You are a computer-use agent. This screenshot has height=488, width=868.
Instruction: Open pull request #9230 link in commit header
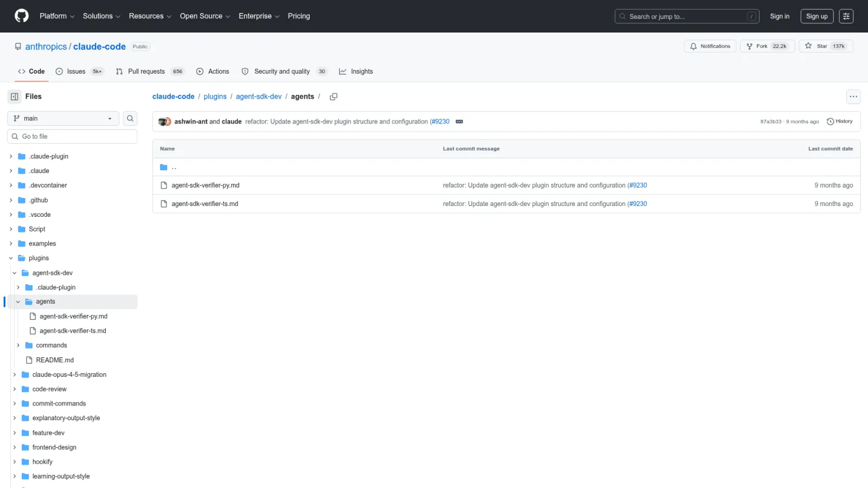click(x=441, y=121)
